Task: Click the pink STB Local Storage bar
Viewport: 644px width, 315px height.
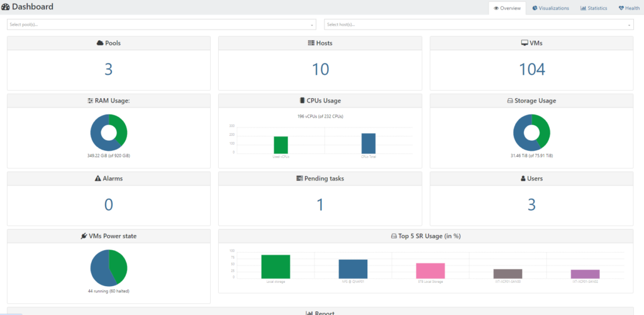Action: tap(430, 271)
